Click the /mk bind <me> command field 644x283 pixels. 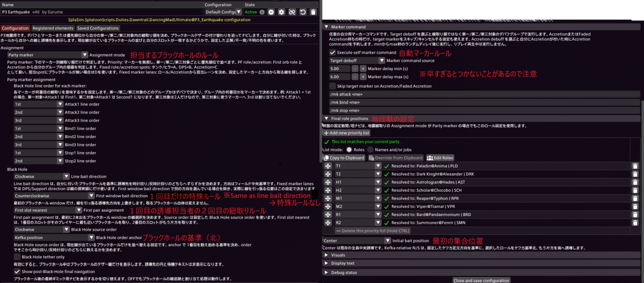pyautogui.click(x=484, y=102)
